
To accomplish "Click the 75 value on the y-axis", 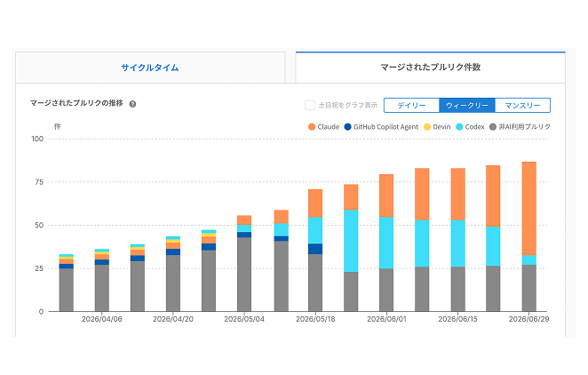I will (39, 182).
